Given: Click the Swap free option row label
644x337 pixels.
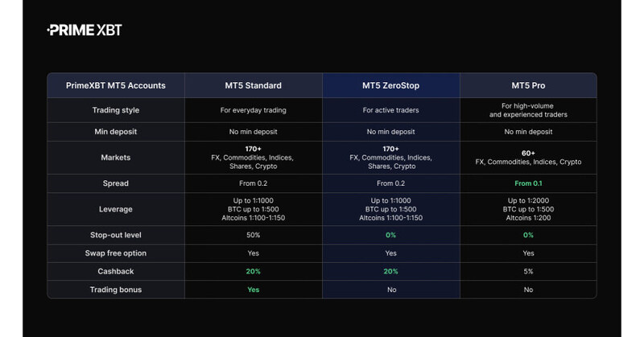Looking at the screenshot, I should tap(116, 253).
